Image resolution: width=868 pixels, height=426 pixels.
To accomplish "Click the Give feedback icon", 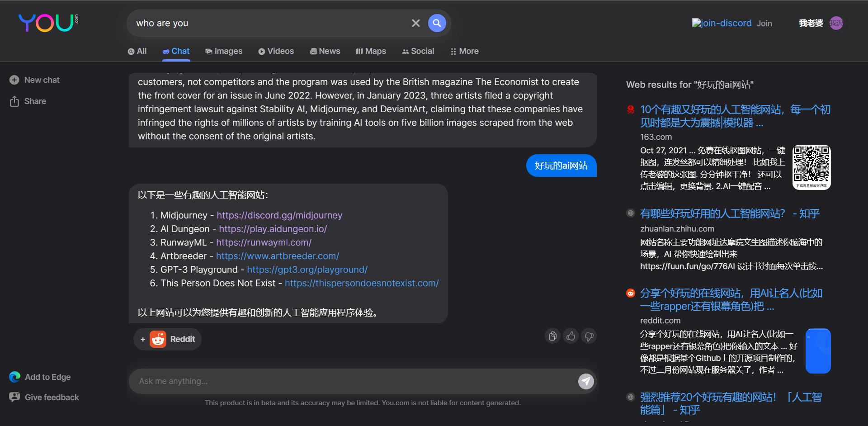I will (14, 397).
